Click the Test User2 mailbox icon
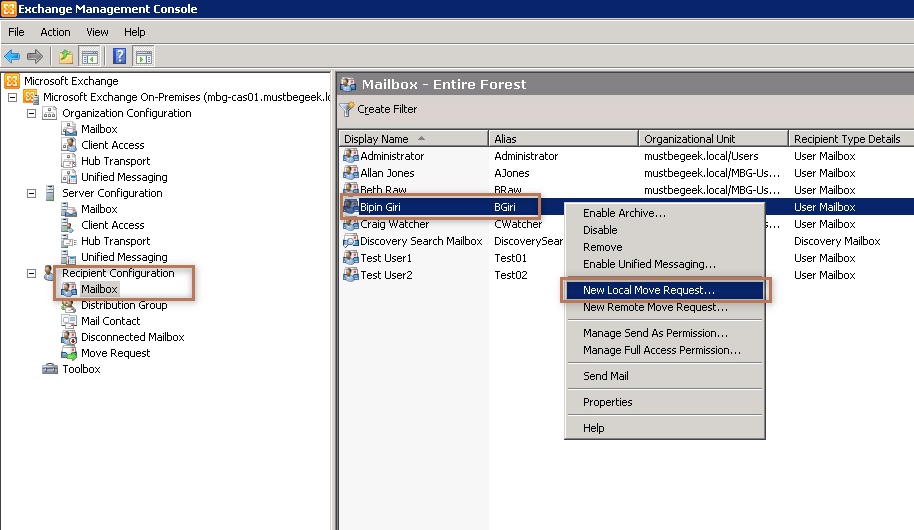The width and height of the screenshot is (914, 530). click(x=350, y=275)
